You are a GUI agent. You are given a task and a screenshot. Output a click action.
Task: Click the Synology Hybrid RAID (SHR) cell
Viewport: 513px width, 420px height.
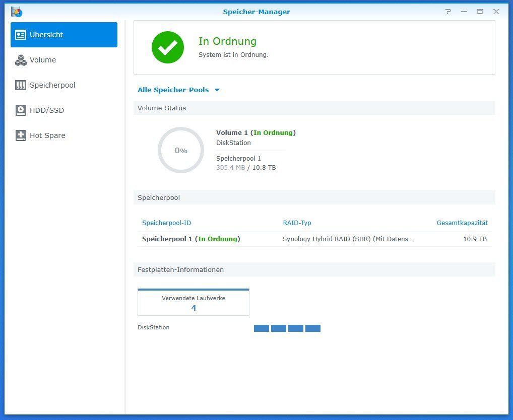tap(348, 239)
